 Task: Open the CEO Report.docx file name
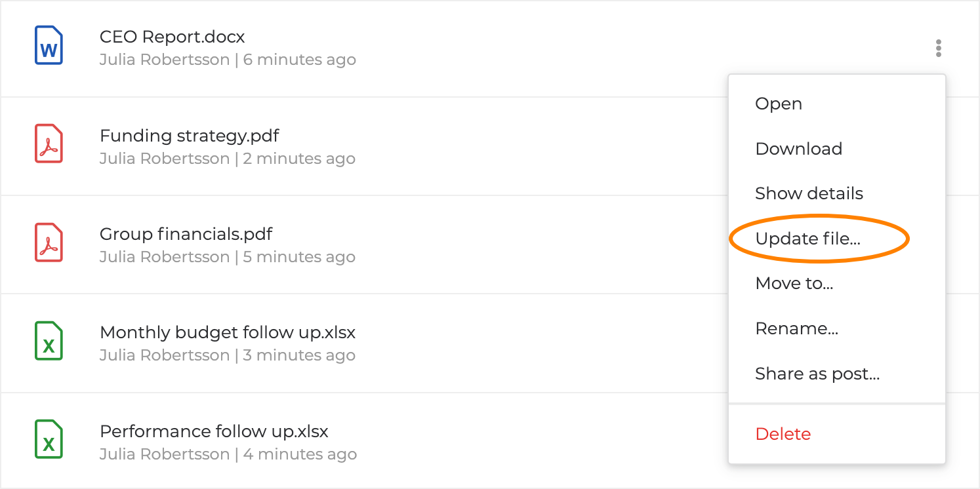pos(172,37)
